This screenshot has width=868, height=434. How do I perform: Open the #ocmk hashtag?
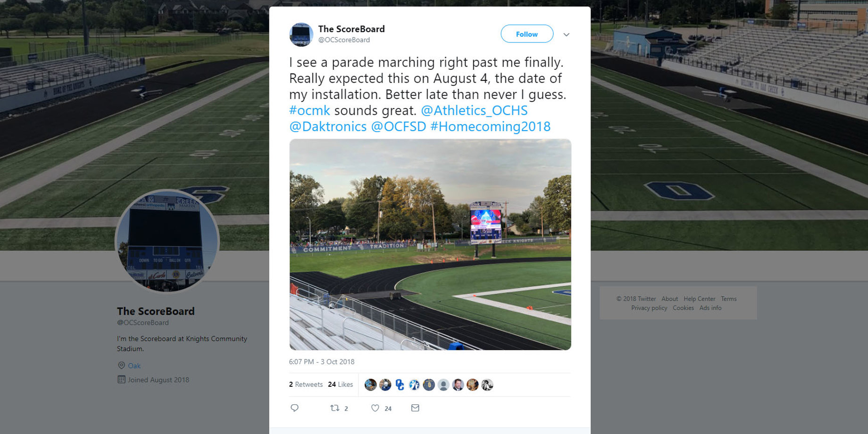point(309,110)
